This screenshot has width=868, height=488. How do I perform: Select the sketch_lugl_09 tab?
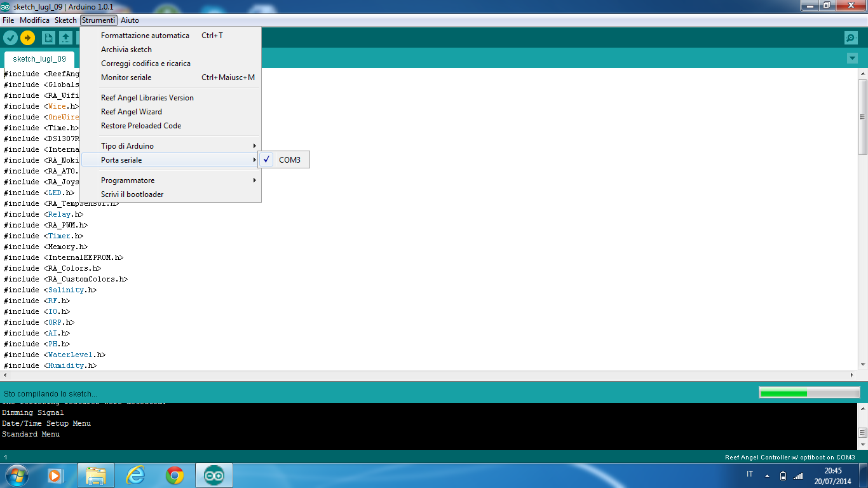pos(39,59)
